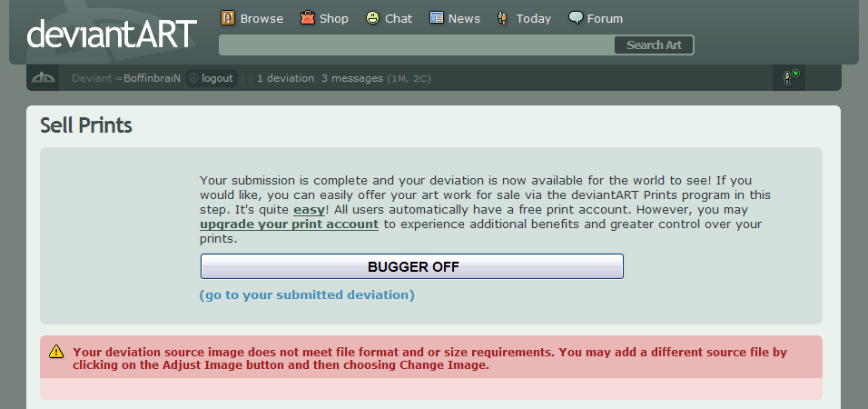Open the 1 deviation notification

tap(285, 78)
